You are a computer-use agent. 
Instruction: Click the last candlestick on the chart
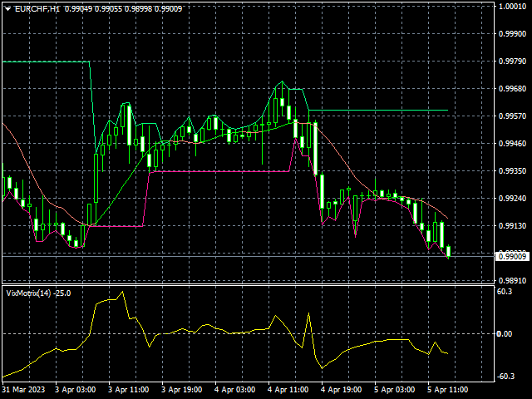449,251
